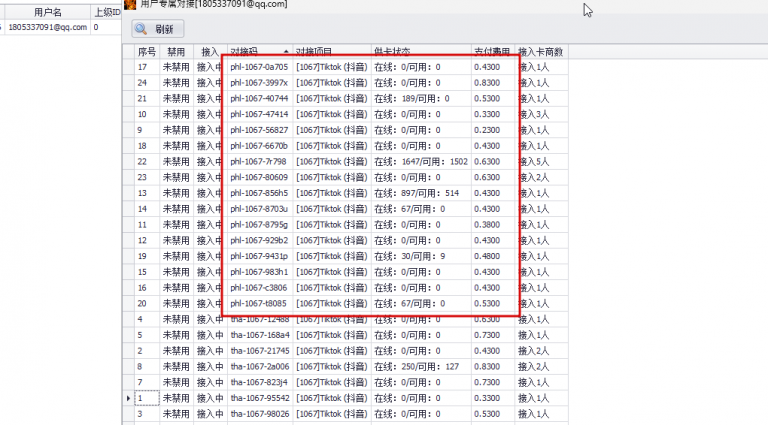Select code tha-1067-21745
Screen dimensions: 768x425
pos(260,351)
